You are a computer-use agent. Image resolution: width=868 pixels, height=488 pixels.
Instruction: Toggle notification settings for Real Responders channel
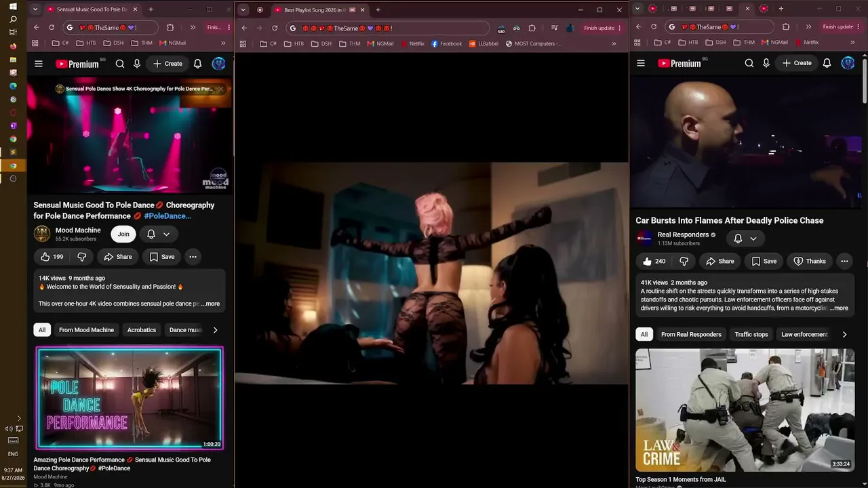[x=745, y=239]
